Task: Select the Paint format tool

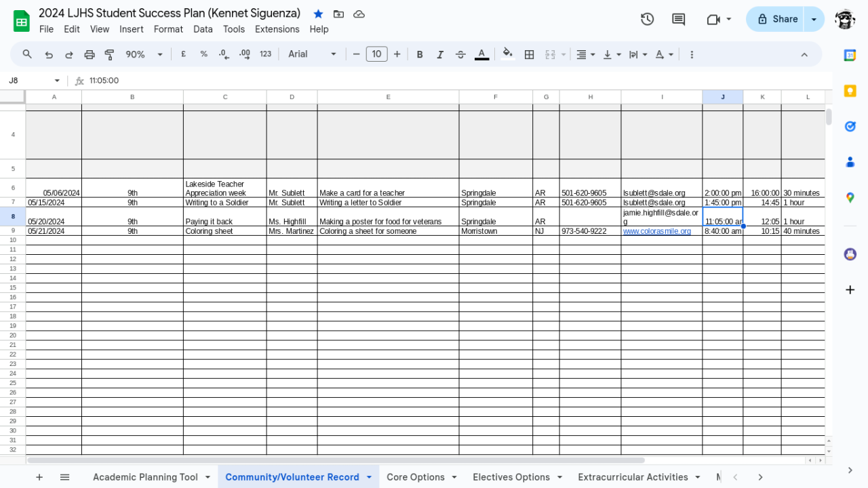Action: tap(109, 54)
